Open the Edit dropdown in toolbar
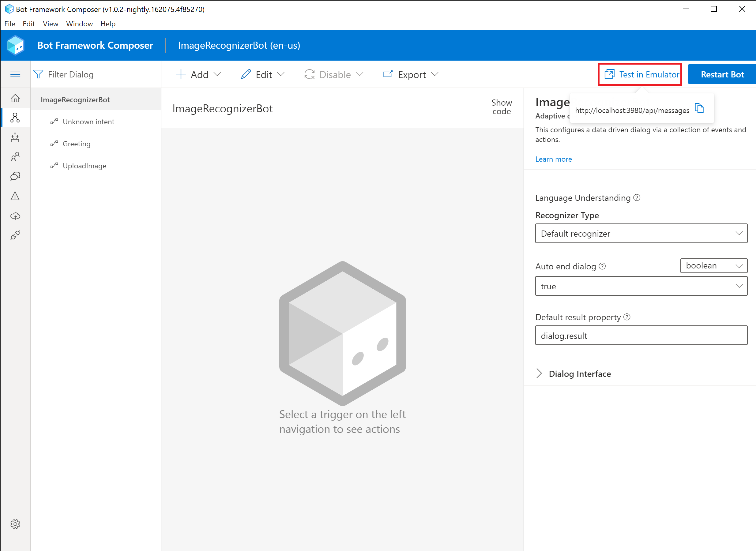 pos(263,74)
